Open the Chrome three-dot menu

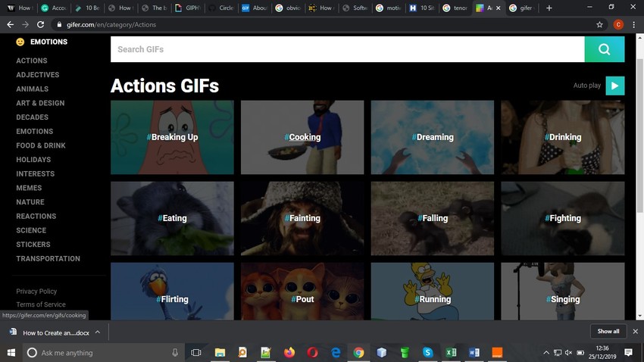(x=633, y=25)
